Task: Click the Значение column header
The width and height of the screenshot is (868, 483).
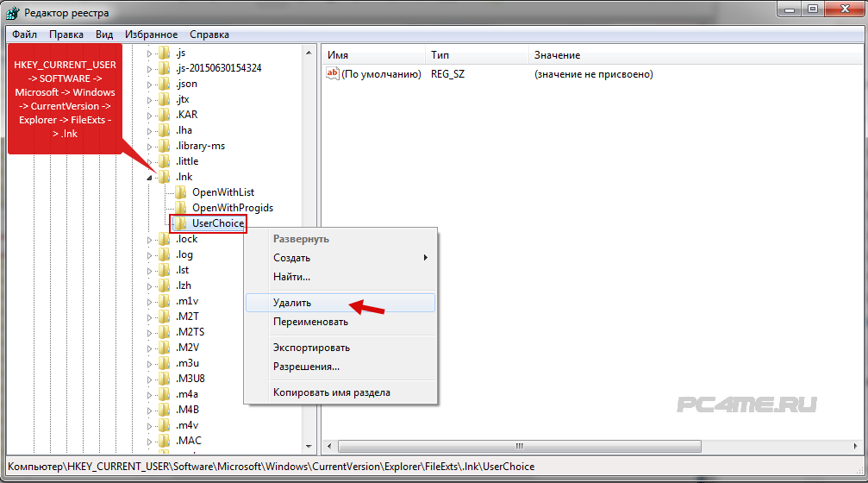Action: (557, 55)
